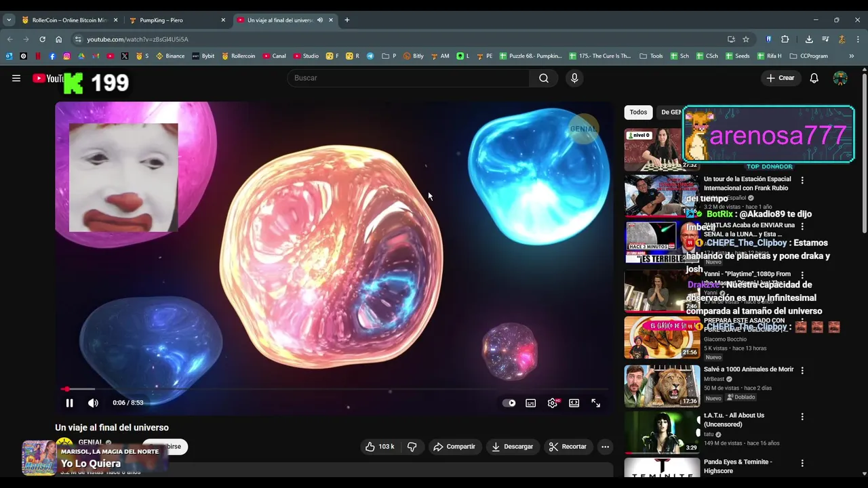Image resolution: width=868 pixels, height=488 pixels.
Task: Click the Recortar clip button
Action: tap(568, 447)
